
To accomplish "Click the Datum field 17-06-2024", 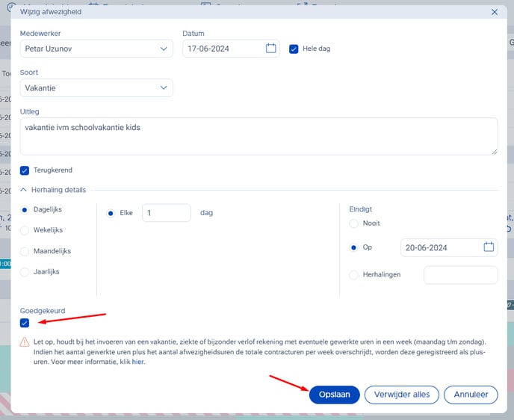I will tap(231, 49).
